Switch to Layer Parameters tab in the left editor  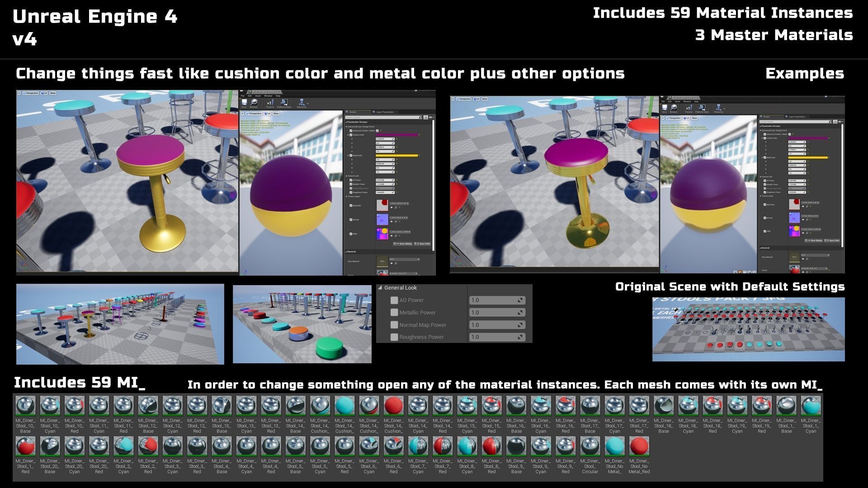click(x=384, y=112)
